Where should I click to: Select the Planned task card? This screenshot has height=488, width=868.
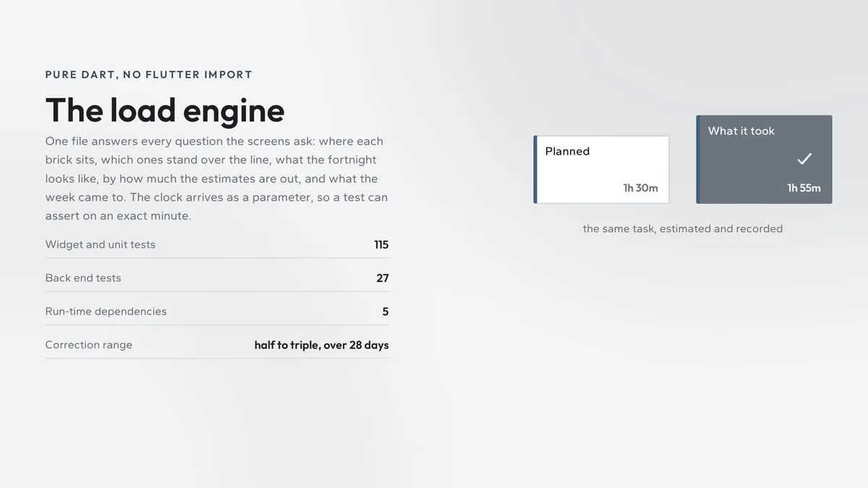601,169
